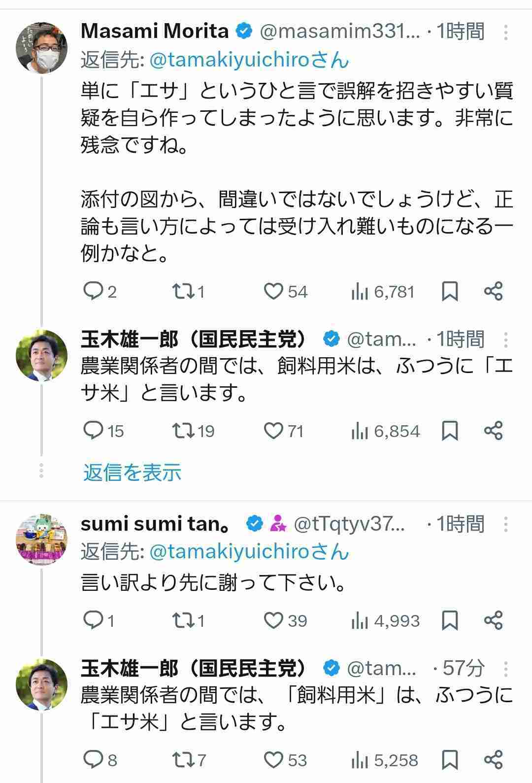Reply to Masami Morita's post
The width and height of the screenshot is (532, 783).
92,291
